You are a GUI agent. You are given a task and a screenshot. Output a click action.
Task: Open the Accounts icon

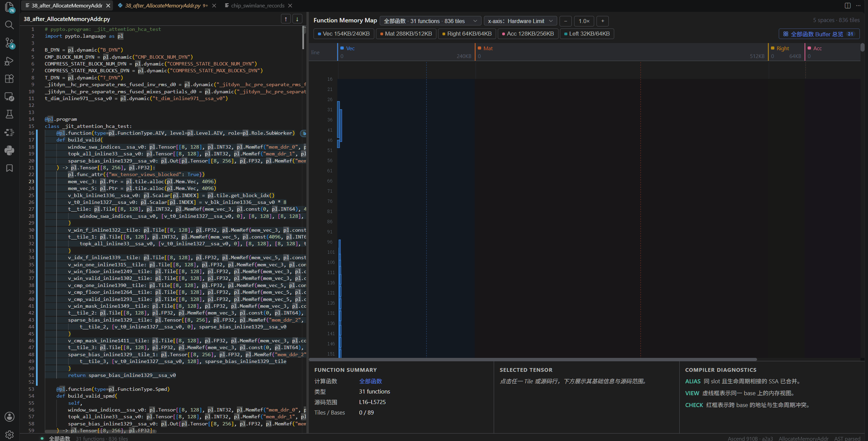pyautogui.click(x=10, y=417)
